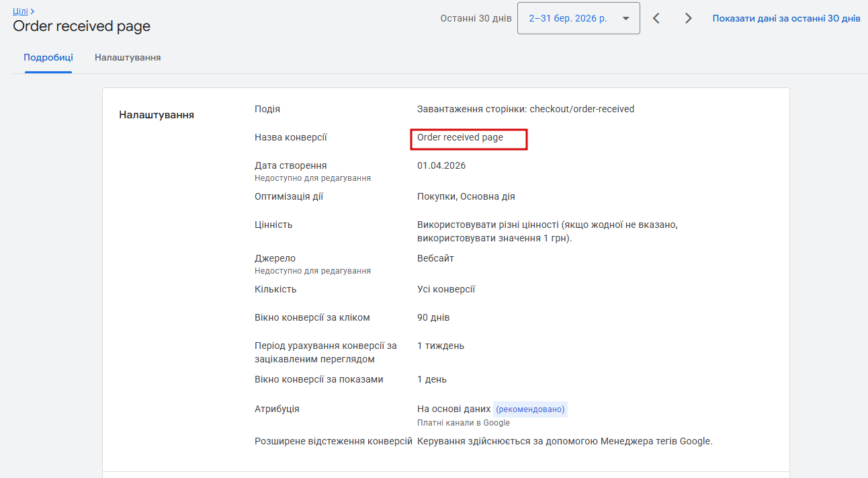Click the creation date 01.04.2026
The height and width of the screenshot is (478, 868).
[x=441, y=165]
